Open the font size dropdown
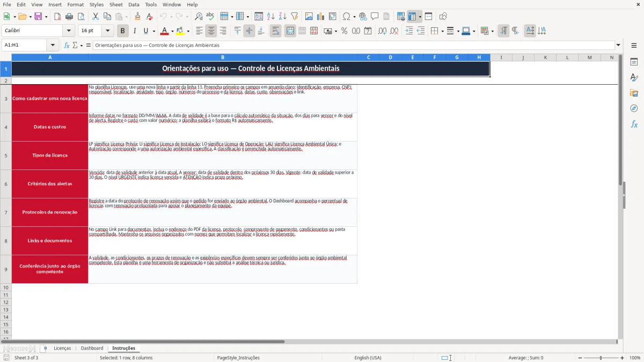 pyautogui.click(x=108, y=31)
